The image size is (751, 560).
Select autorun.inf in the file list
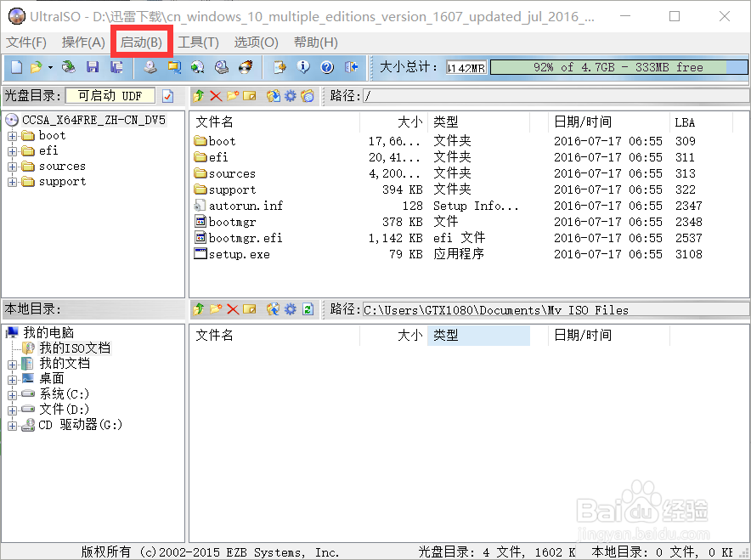click(246, 206)
